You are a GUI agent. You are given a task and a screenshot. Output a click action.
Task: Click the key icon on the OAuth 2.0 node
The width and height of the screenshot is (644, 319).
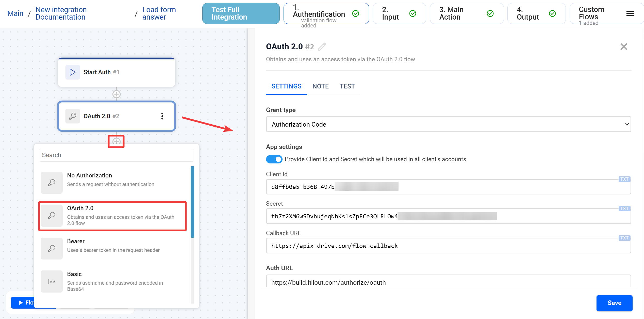pos(73,116)
